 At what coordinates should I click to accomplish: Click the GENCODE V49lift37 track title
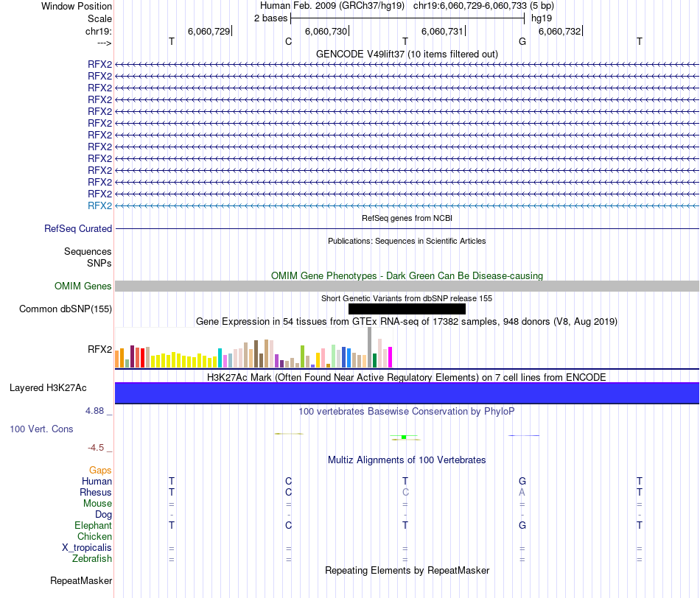[x=407, y=54]
